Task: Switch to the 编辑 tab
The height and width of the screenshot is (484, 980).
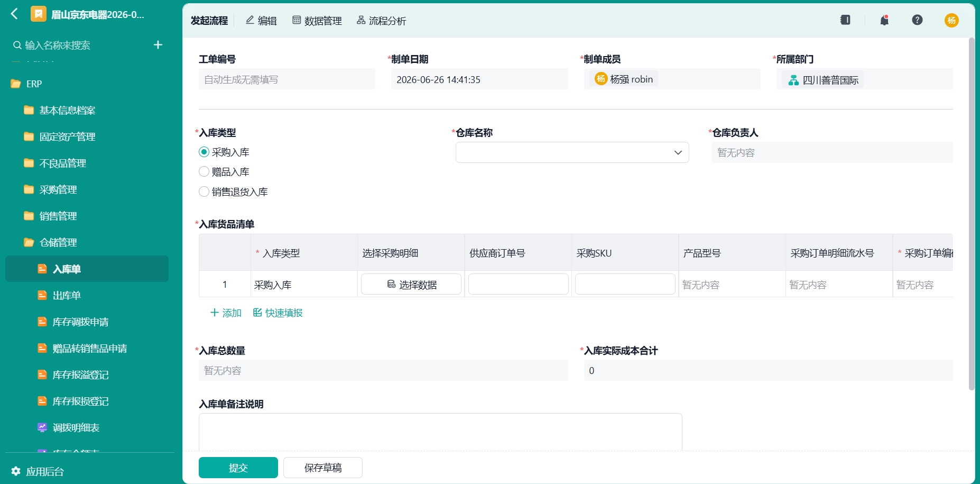Action: point(261,21)
